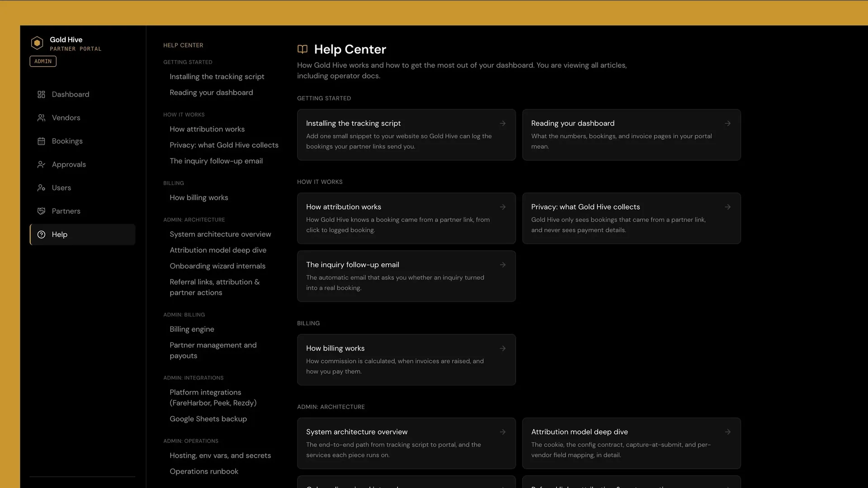Click arrow on Installing the tracking script card

tap(503, 123)
